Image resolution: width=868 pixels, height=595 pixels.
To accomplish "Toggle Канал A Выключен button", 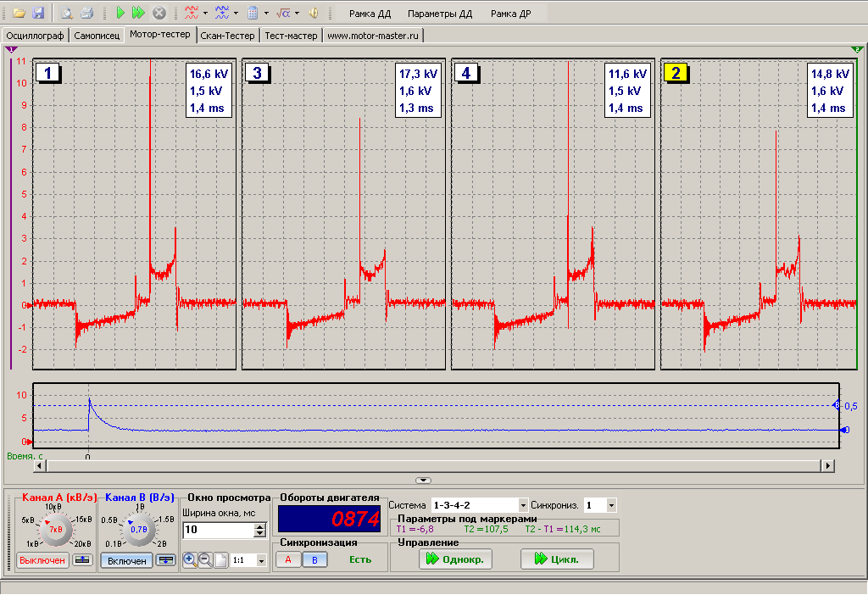I will pyautogui.click(x=42, y=560).
